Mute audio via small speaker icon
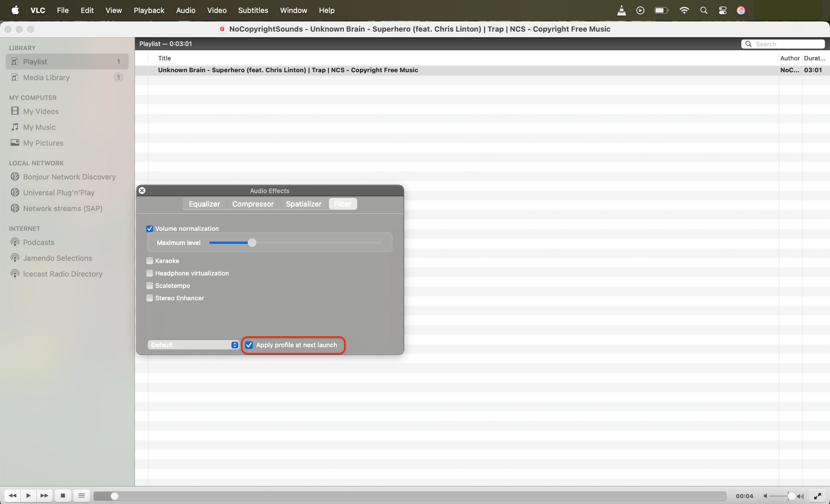 (765, 496)
